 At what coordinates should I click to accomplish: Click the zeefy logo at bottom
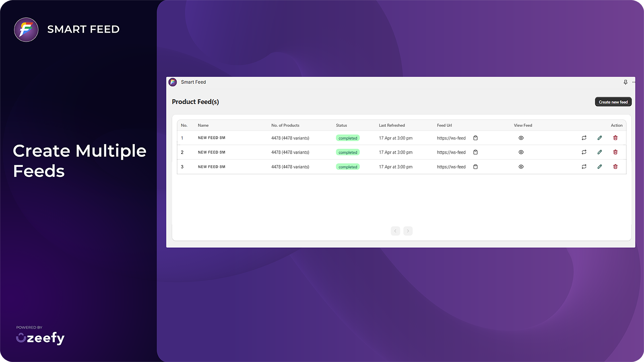click(x=40, y=338)
